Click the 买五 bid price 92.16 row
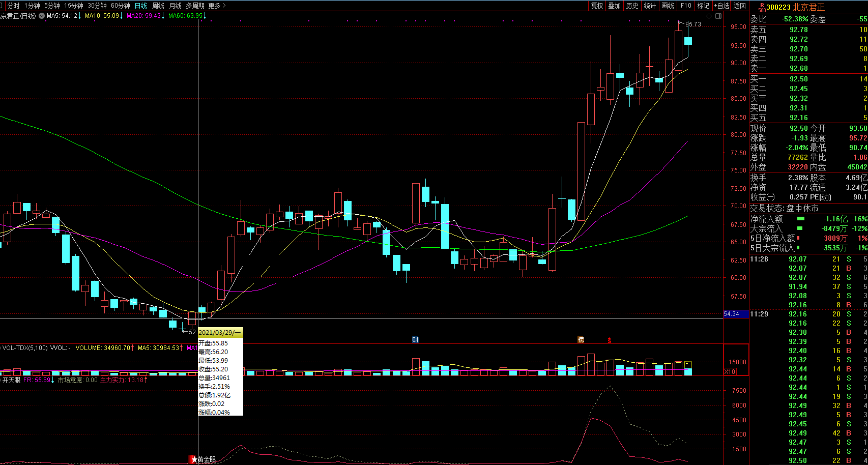The image size is (868, 465). pos(808,118)
